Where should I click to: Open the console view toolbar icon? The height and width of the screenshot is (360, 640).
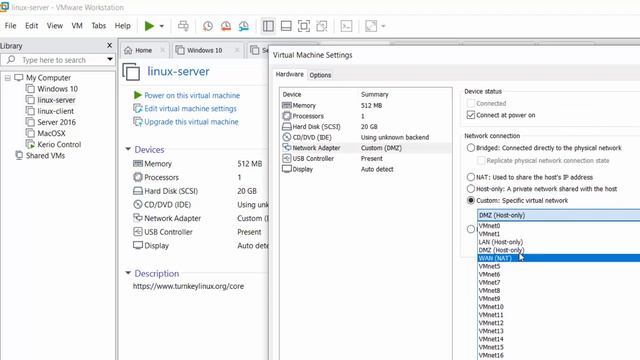(x=346, y=26)
